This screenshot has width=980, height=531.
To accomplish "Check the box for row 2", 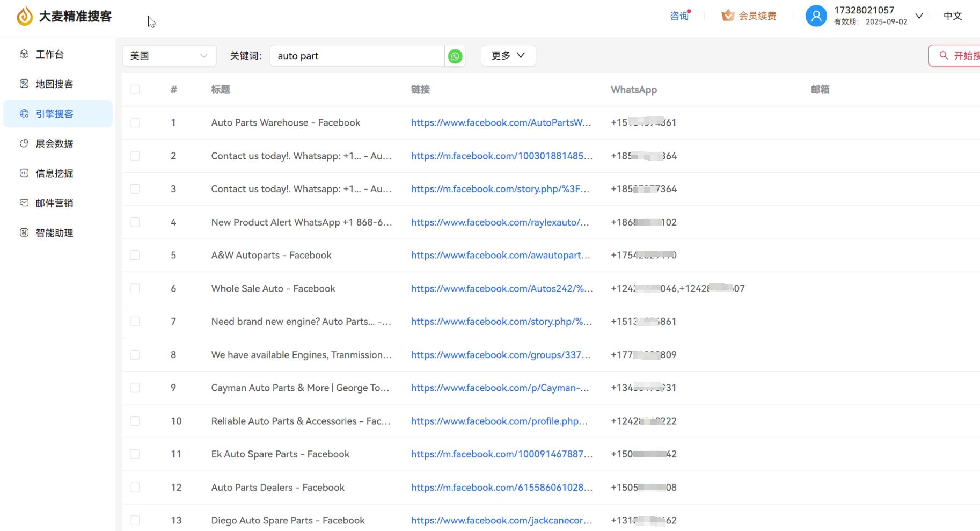I will (x=135, y=156).
